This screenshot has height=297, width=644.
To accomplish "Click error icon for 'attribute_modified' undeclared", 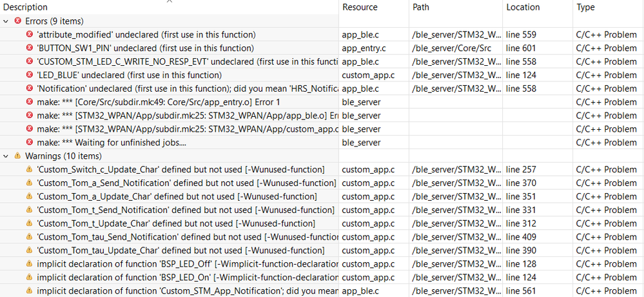I will [x=30, y=34].
